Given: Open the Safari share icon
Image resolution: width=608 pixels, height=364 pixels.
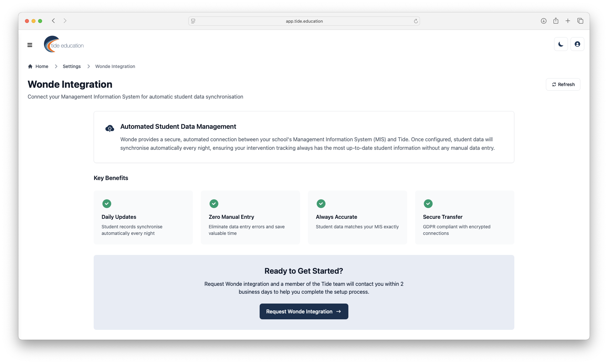Looking at the screenshot, I should coord(556,21).
